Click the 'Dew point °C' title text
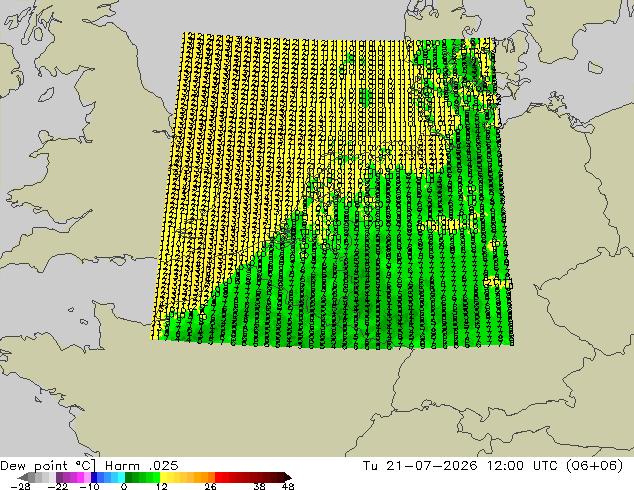Screen dimensions: 634x490 point(48,466)
